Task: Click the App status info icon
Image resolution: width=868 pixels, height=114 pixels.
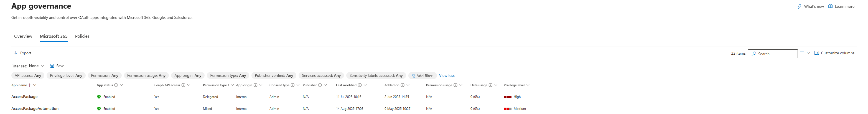Action: click(x=116, y=85)
